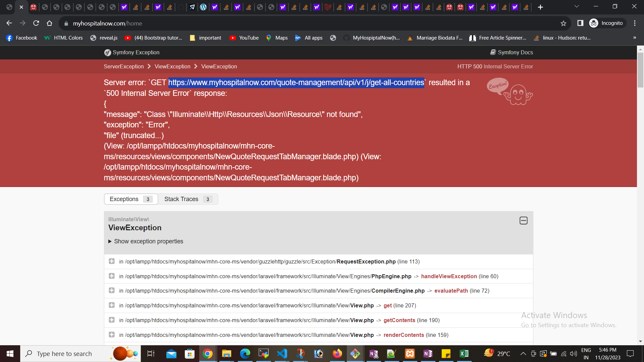This screenshot has width=644, height=362.
Task: Open OneNote from taskbar
Action: coord(428,354)
